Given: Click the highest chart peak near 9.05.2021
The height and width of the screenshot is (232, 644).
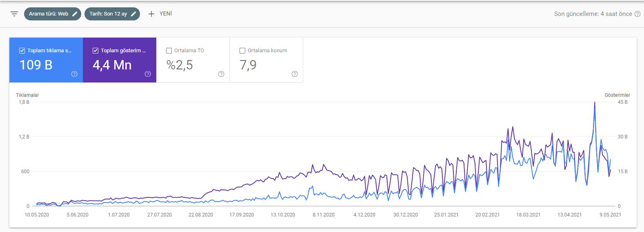Looking at the screenshot, I should 595,103.
